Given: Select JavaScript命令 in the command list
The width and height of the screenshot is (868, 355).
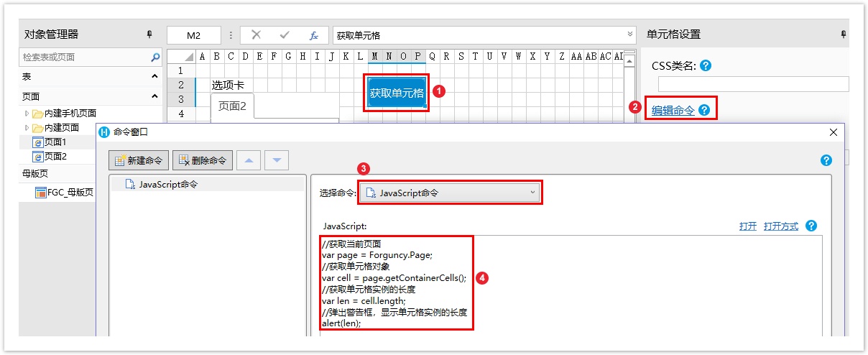Looking at the screenshot, I should pos(168,184).
